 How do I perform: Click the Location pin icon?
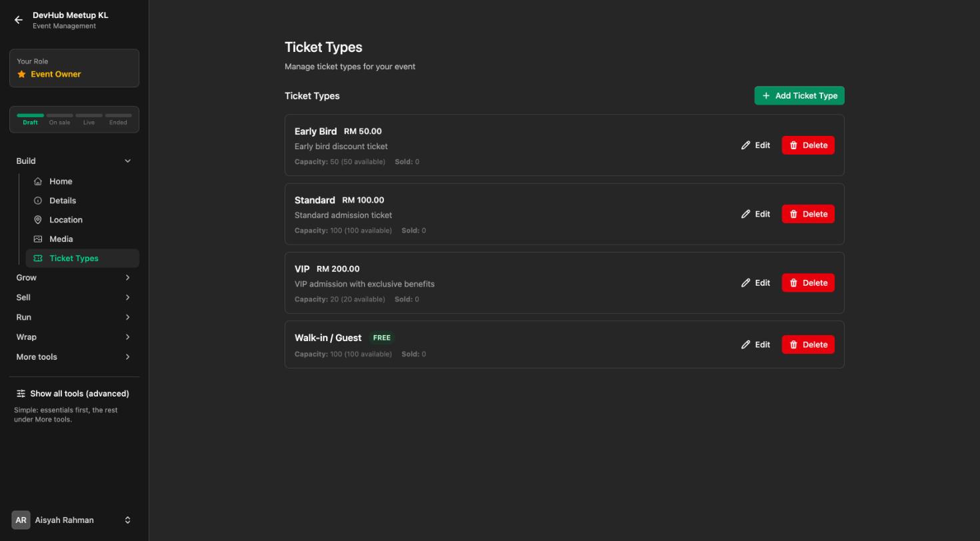(x=38, y=220)
